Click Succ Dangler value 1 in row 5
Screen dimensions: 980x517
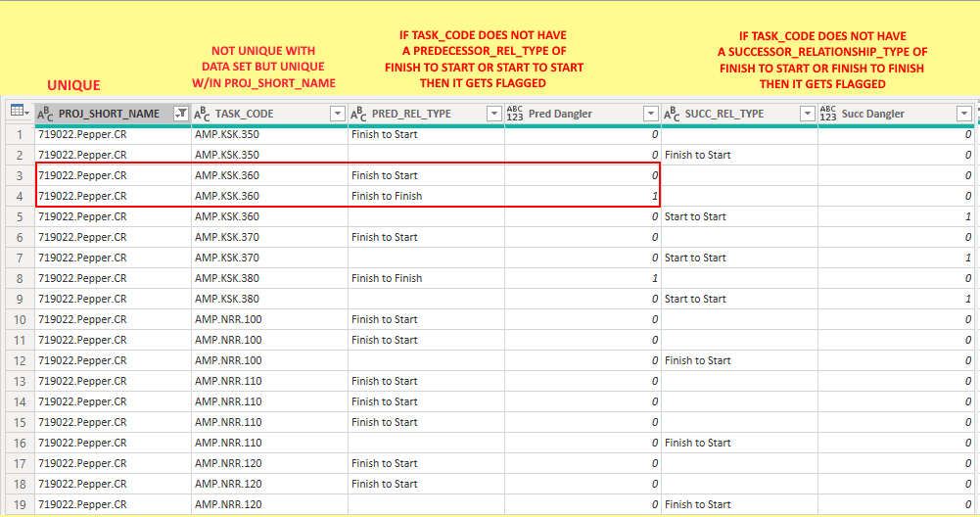967,217
